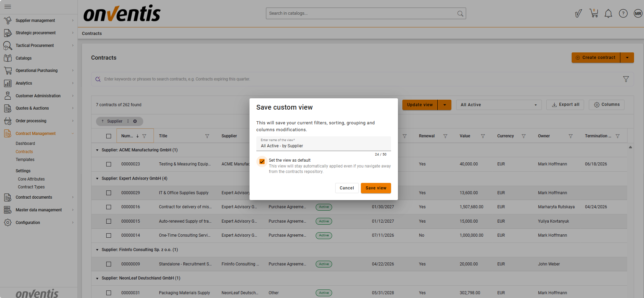Image resolution: width=644 pixels, height=298 pixels.
Task: Open the filter funnel beside contract search
Action: (626, 79)
